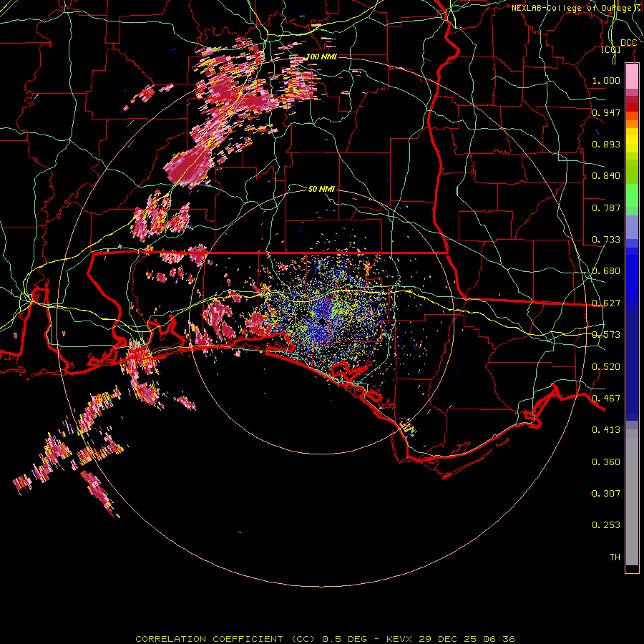The width and height of the screenshot is (644, 644).
Task: Click the 0.307 scale value
Action: coord(606,494)
